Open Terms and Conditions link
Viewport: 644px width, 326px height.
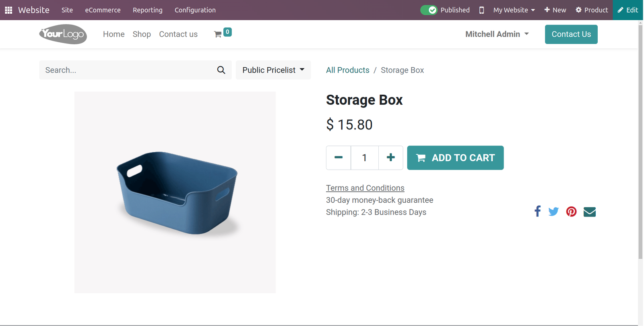365,188
